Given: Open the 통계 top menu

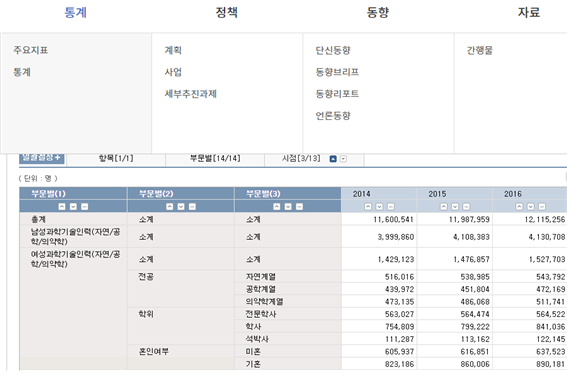Looking at the screenshot, I should (x=76, y=13).
